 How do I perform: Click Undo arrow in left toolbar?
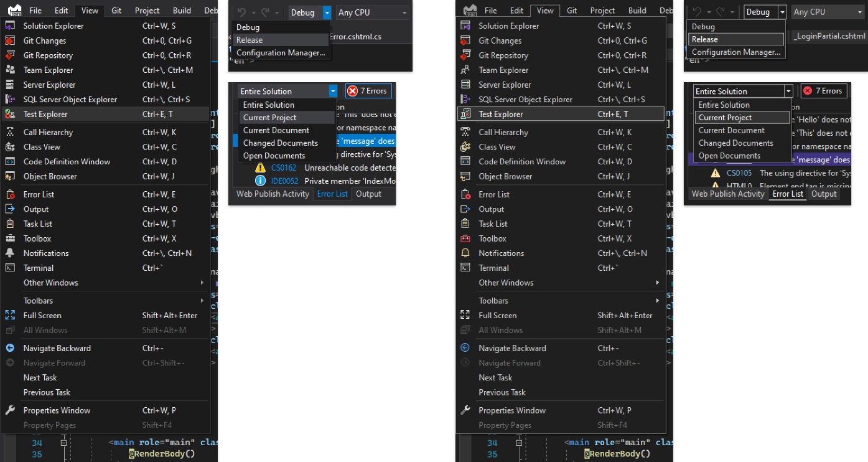pos(242,12)
